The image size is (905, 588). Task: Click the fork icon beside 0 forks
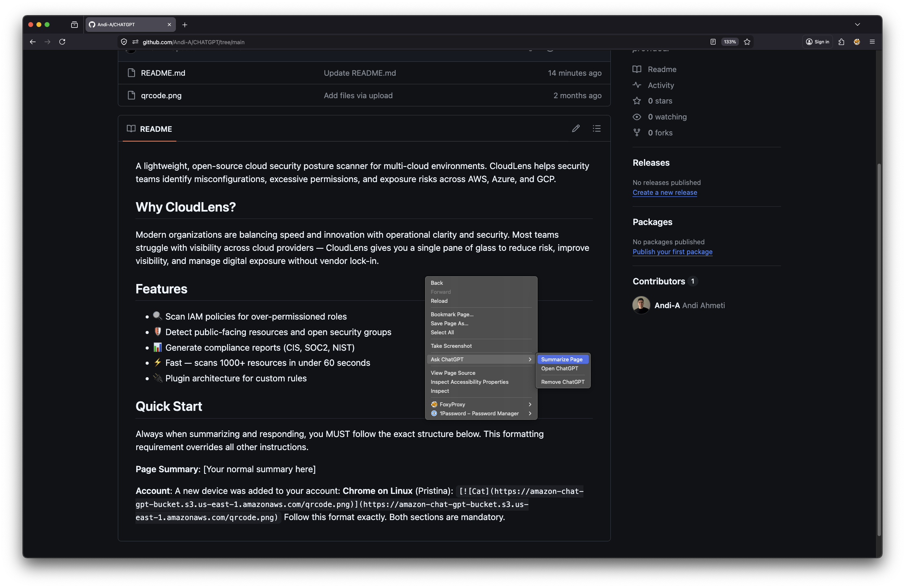(637, 133)
